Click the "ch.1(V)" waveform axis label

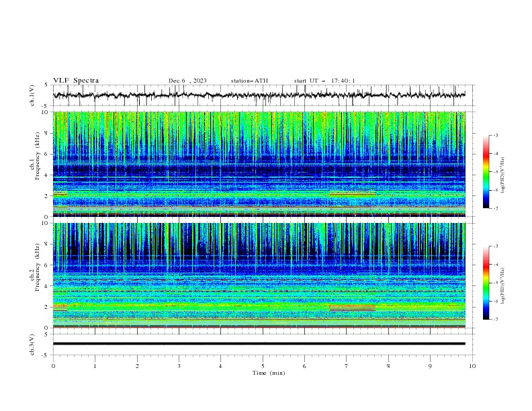click(x=32, y=95)
